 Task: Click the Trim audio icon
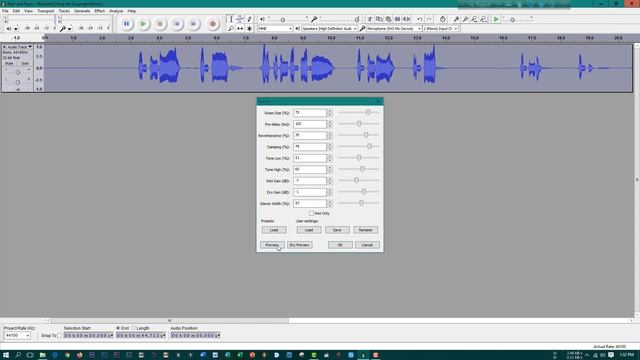coord(398,19)
